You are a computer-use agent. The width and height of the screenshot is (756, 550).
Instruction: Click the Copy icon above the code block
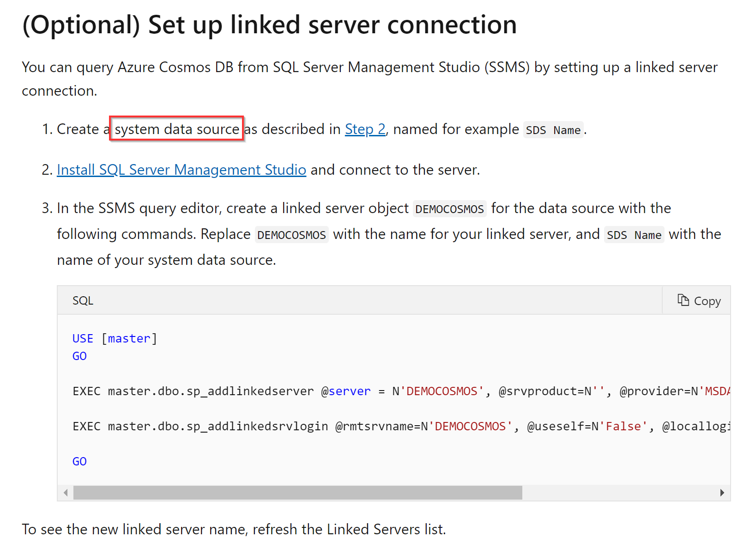pos(684,300)
